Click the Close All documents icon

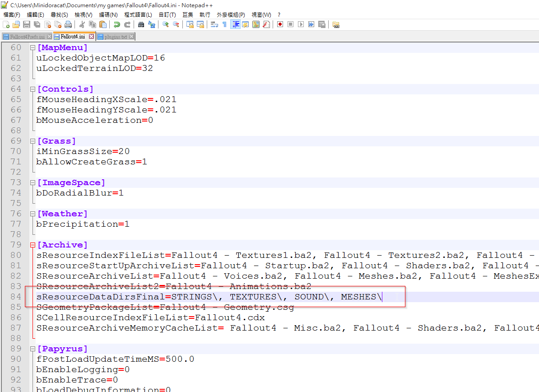click(x=58, y=24)
